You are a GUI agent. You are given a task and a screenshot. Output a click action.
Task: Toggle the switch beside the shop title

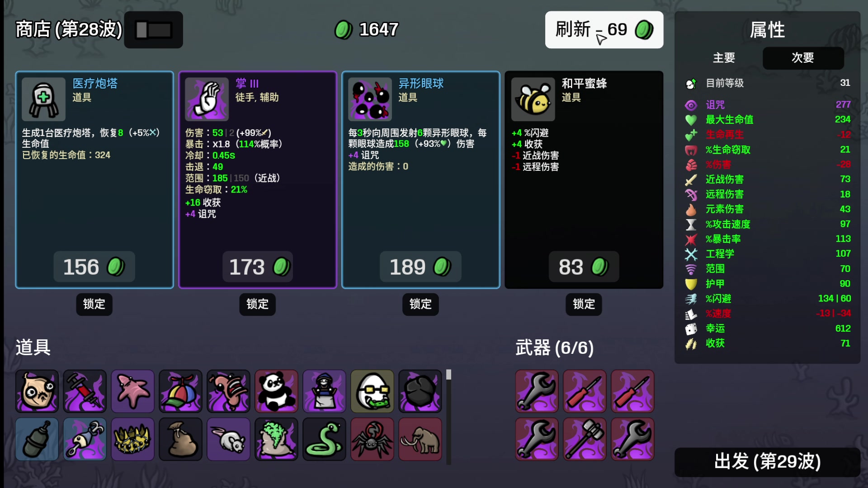(154, 30)
